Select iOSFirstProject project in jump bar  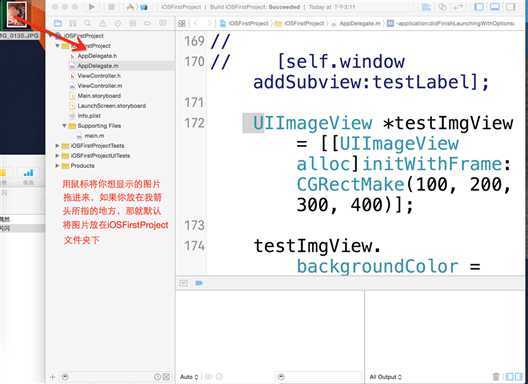coord(244,23)
